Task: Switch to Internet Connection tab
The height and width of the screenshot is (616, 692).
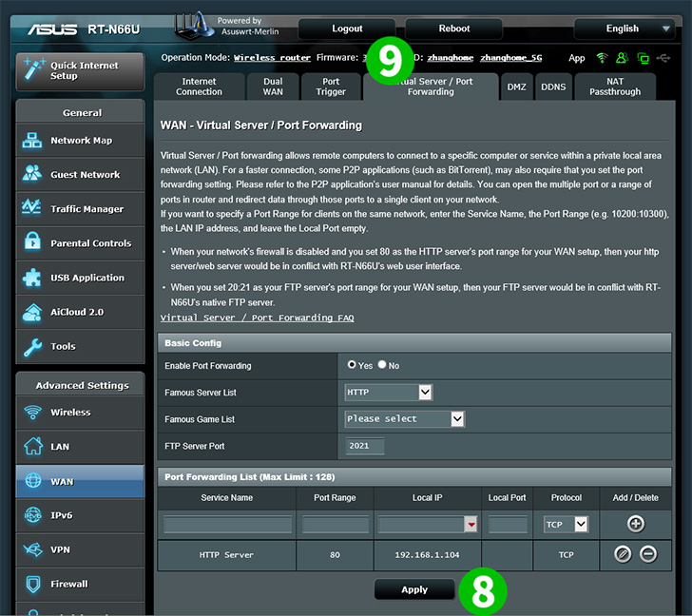Action: click(199, 87)
